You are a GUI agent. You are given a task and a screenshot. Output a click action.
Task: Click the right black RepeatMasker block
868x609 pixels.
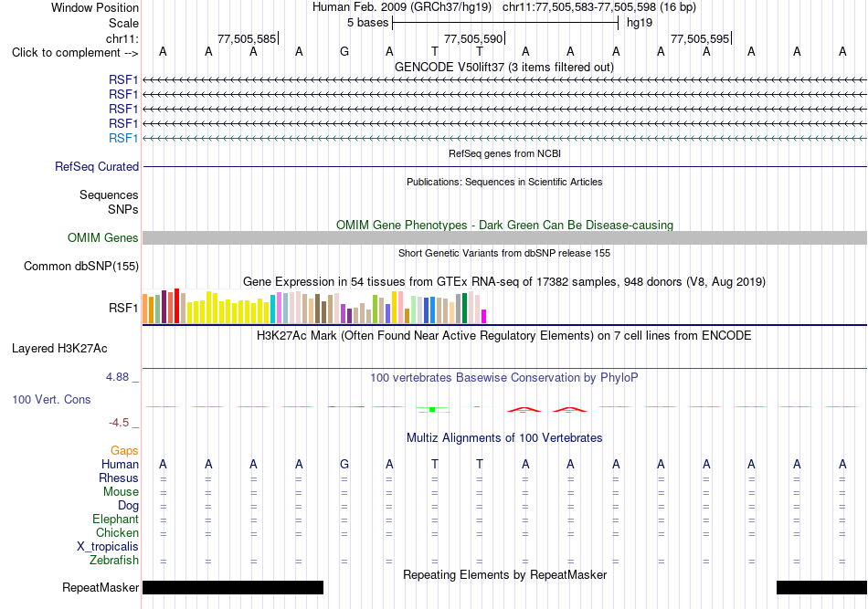(x=821, y=587)
